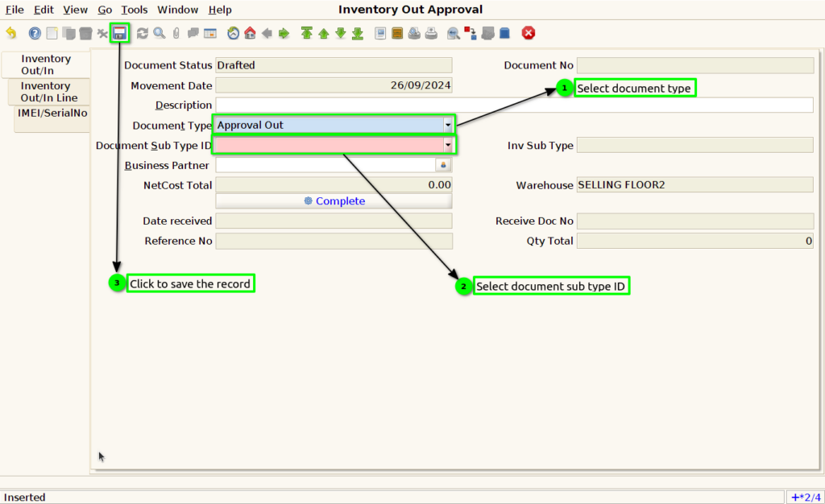Click the Copy record icon
Image resolution: width=825 pixels, height=504 pixels.
coord(68,33)
